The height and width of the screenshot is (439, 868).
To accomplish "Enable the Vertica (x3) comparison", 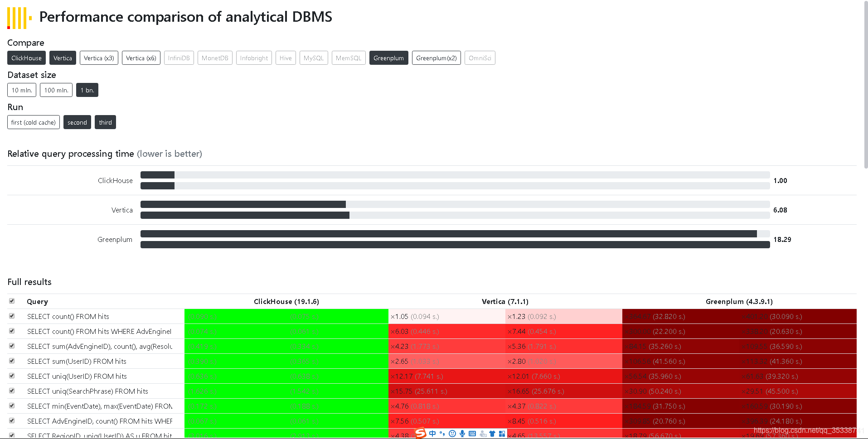I will click(x=99, y=58).
